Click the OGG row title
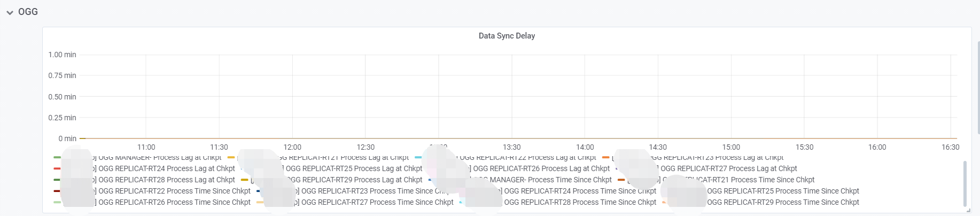980x216 pixels. 28,12
